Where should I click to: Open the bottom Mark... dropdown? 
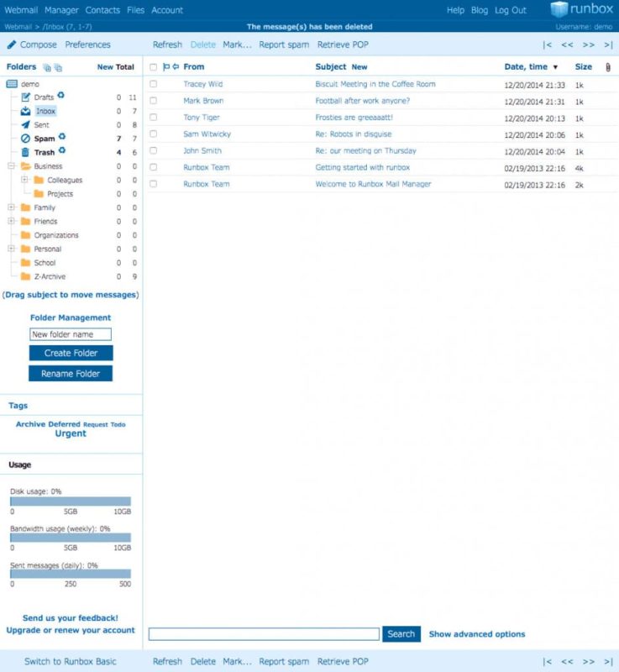tap(237, 661)
